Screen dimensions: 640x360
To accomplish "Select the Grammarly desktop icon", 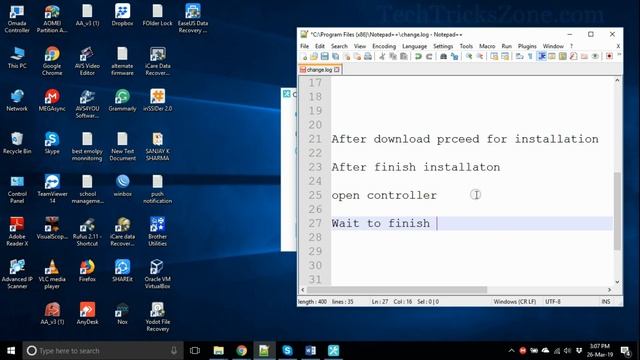I will click(122, 100).
